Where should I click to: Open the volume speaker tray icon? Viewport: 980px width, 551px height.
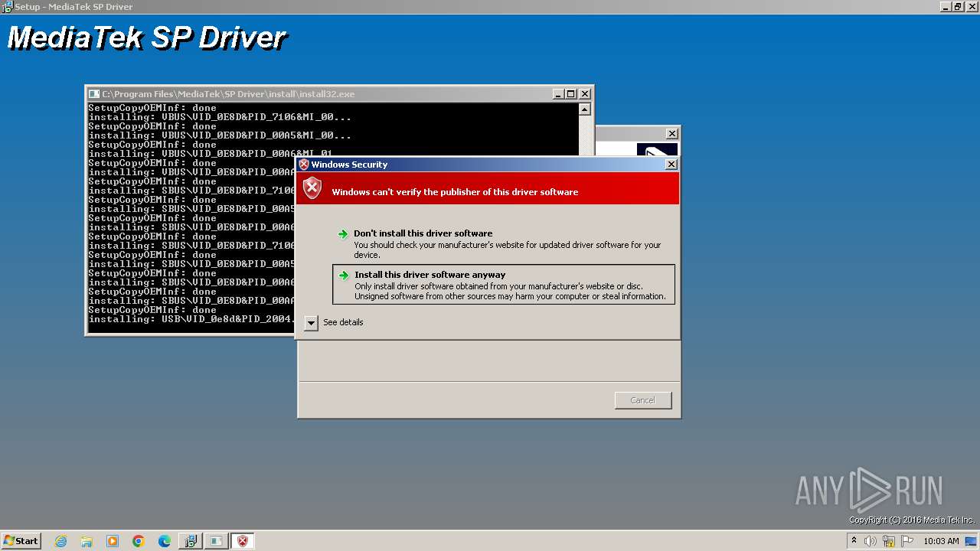tap(871, 541)
